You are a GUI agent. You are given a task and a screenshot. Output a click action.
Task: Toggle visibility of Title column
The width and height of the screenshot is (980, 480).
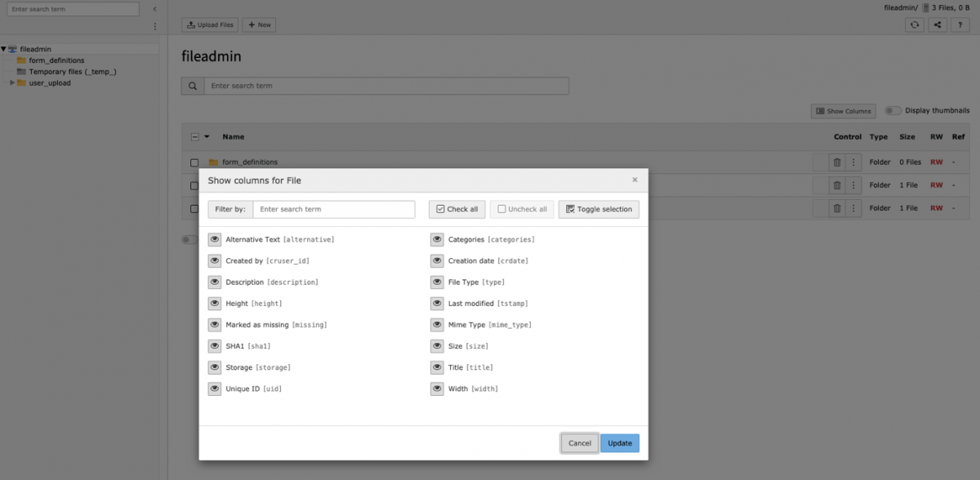click(438, 367)
